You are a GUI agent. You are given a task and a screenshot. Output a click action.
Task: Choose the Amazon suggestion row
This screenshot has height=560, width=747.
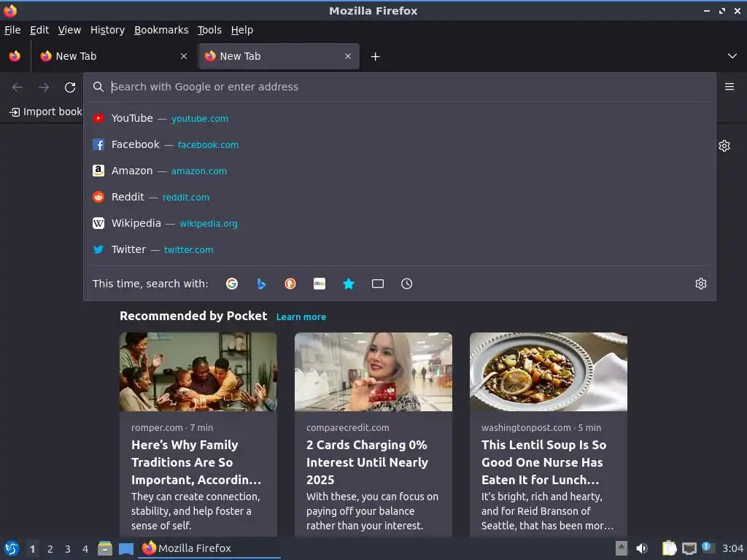399,171
